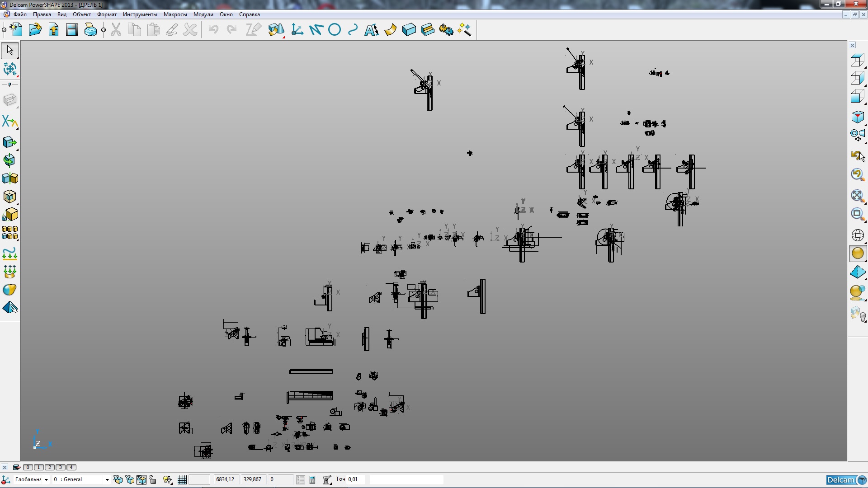
Task: Click level button 3
Action: point(61,467)
